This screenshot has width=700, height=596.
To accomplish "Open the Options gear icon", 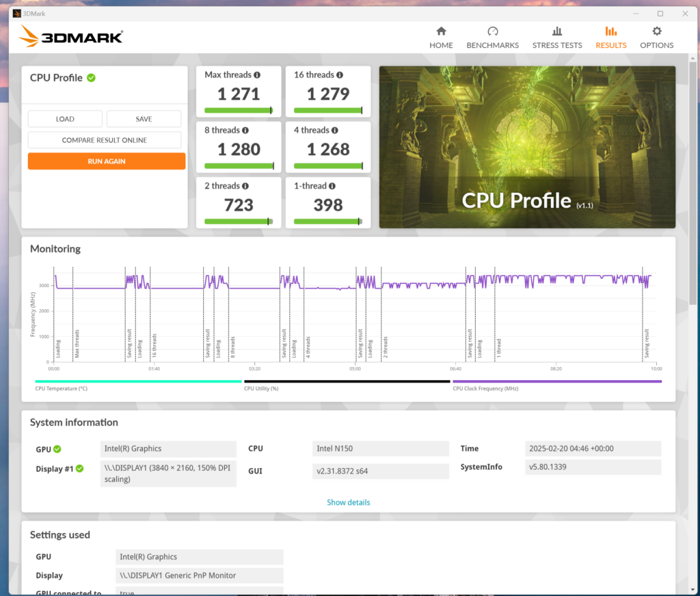I will click(656, 31).
